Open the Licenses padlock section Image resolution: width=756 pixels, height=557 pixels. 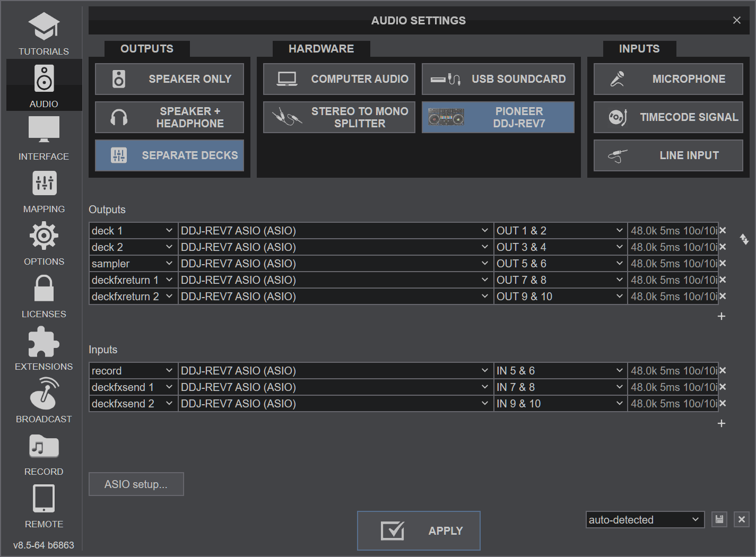pyautogui.click(x=44, y=295)
